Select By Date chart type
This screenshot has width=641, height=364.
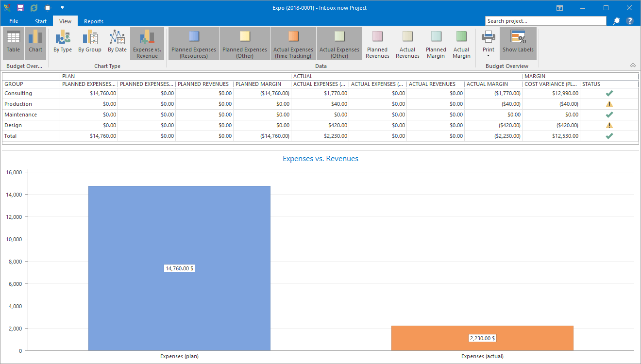pyautogui.click(x=117, y=43)
